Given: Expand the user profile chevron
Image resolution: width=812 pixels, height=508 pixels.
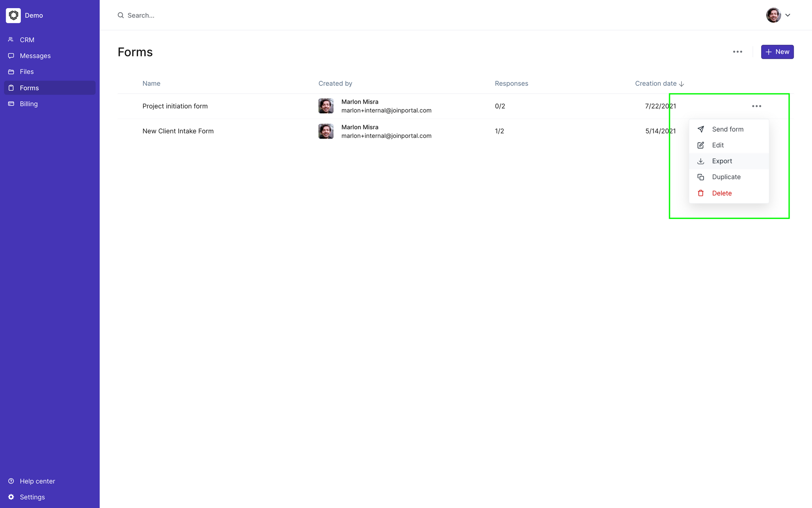Looking at the screenshot, I should click(x=788, y=15).
